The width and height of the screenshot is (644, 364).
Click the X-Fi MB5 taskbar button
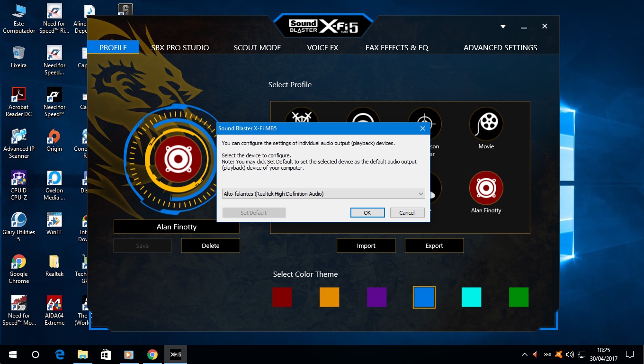[x=176, y=354]
